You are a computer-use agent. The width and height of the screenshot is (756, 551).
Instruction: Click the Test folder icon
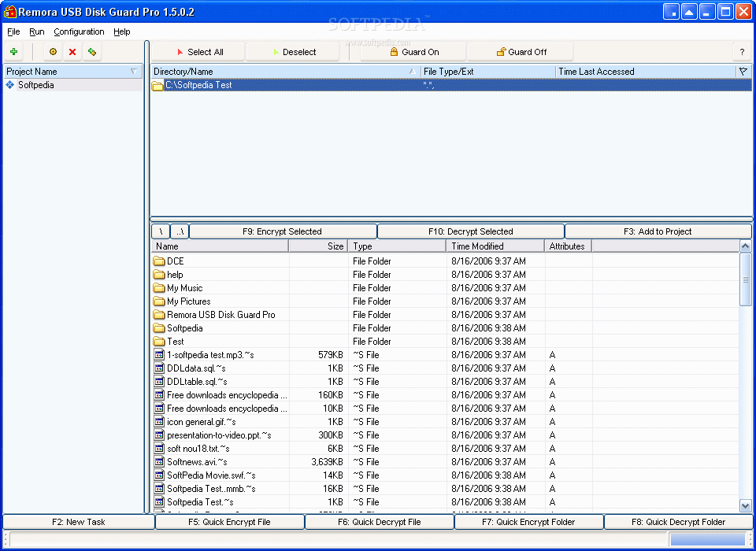[159, 342]
